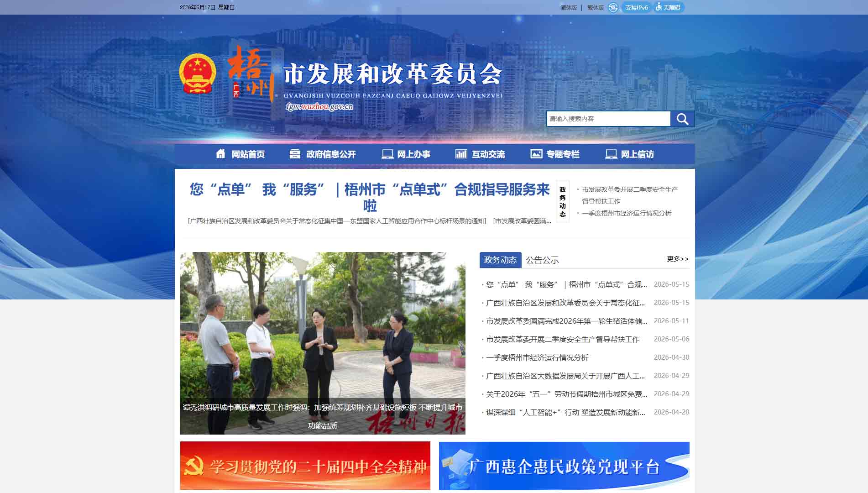
Task: Click the round 繁 conversion icon
Action: 613,7
